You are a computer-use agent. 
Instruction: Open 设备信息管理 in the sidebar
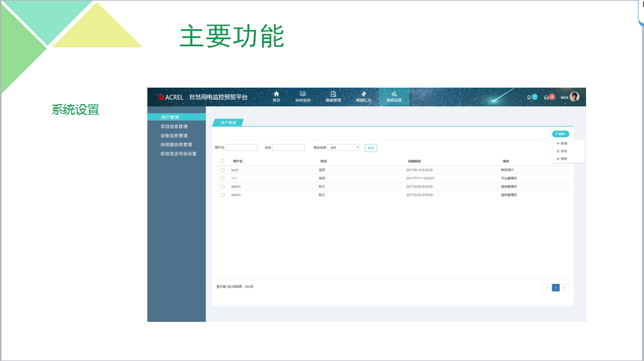point(174,136)
